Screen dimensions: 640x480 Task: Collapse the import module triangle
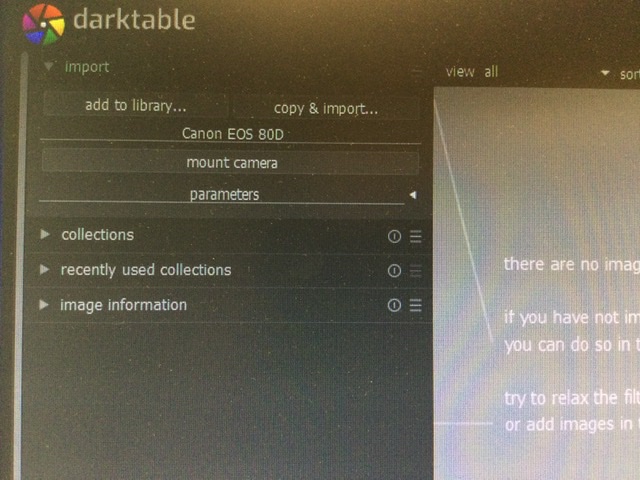(49, 66)
